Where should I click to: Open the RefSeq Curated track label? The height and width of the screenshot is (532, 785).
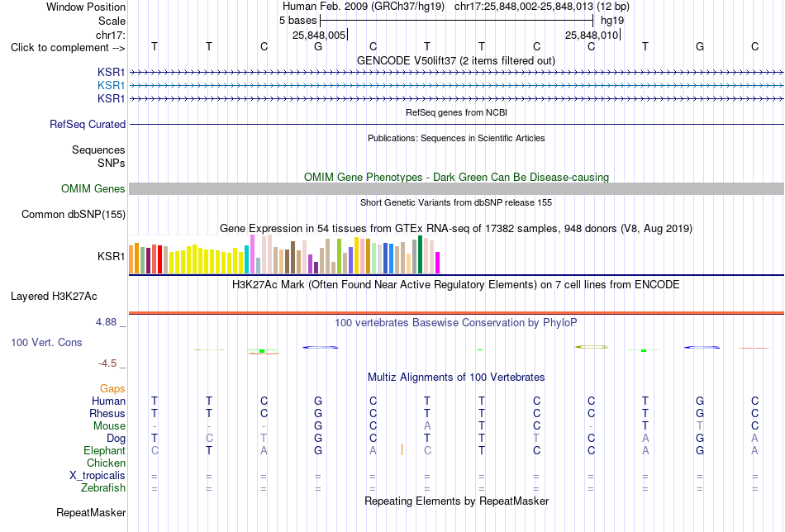(88, 124)
